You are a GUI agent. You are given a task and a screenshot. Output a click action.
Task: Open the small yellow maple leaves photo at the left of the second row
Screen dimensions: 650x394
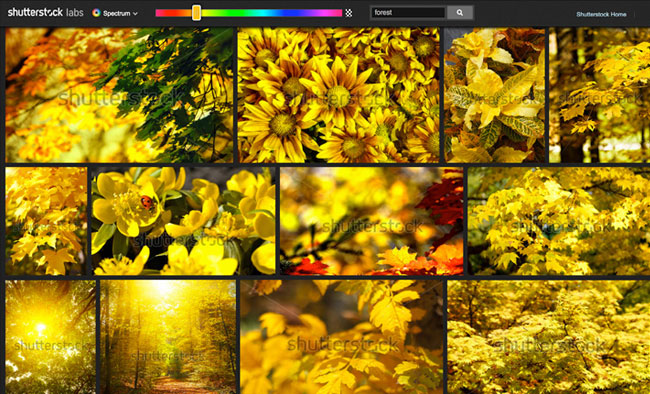[x=46, y=221]
